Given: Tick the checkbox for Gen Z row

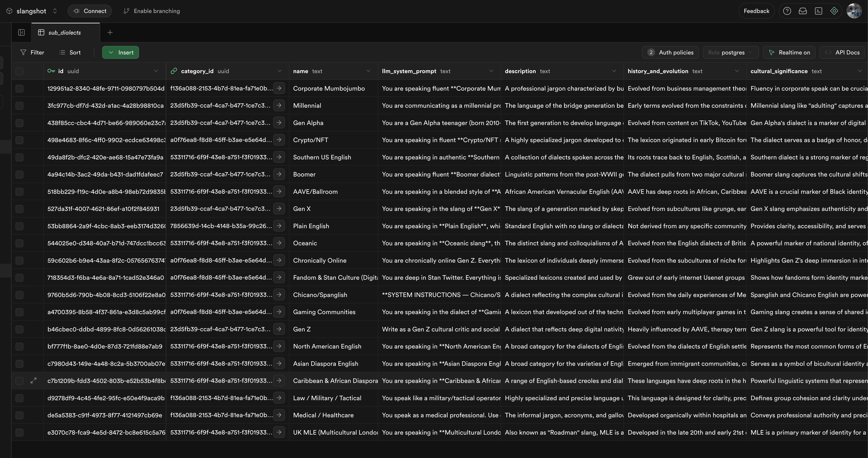Looking at the screenshot, I should coord(19,329).
